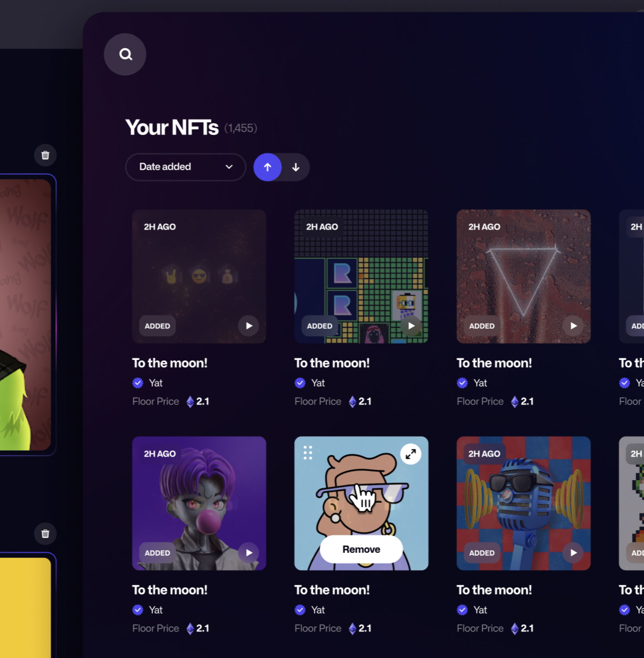Expand the hovered cartoon NFT fullscreen
Image resolution: width=644 pixels, height=658 pixels.
411,454
